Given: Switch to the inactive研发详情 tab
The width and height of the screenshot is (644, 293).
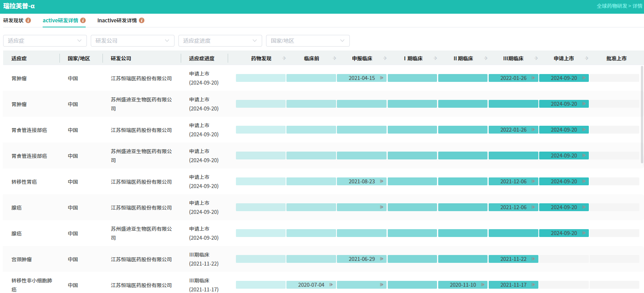Looking at the screenshot, I should point(117,20).
